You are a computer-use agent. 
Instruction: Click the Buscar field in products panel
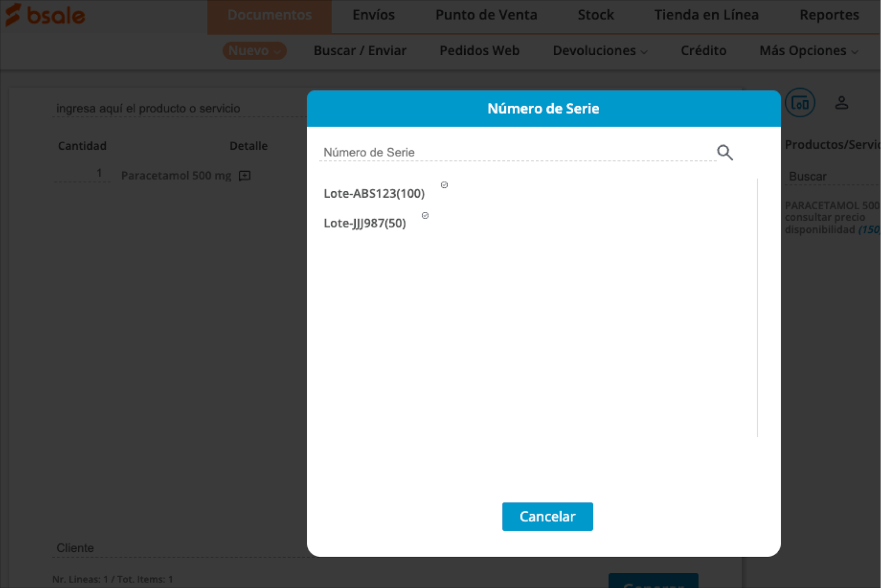click(833, 177)
